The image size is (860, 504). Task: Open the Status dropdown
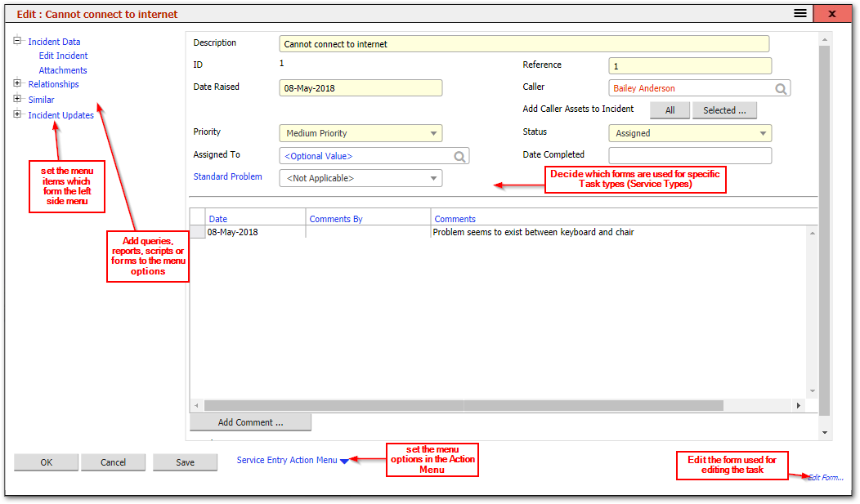click(764, 132)
